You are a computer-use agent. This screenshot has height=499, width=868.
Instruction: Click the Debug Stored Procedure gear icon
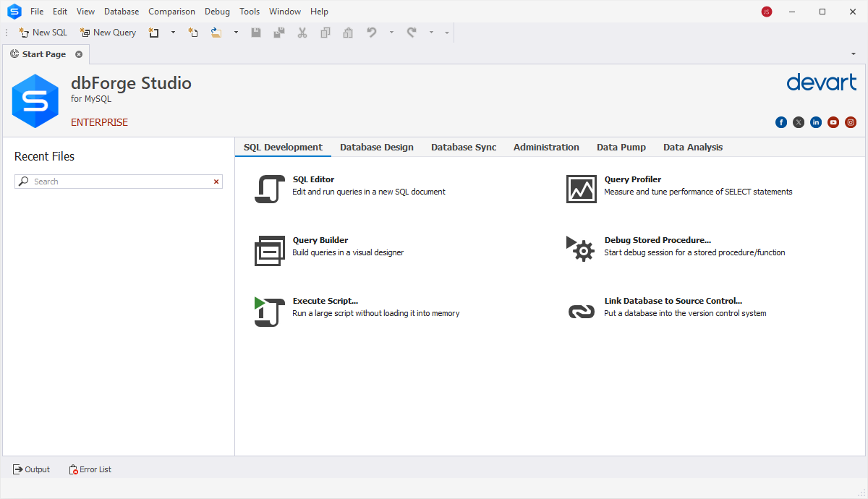tap(581, 249)
